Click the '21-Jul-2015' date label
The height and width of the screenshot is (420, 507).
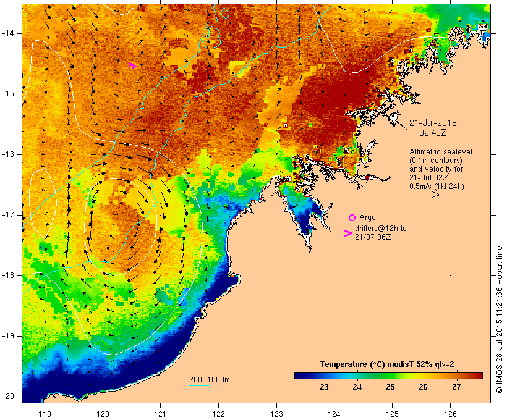433,123
